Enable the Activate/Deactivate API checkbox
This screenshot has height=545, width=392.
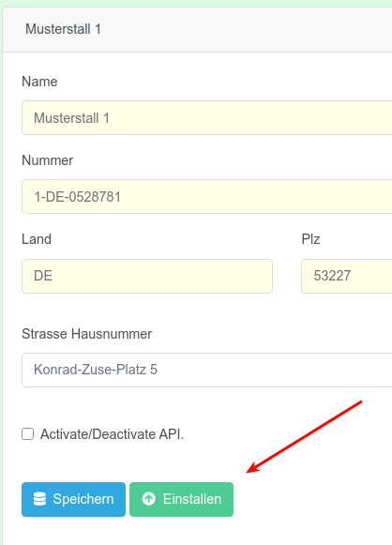pos(28,434)
